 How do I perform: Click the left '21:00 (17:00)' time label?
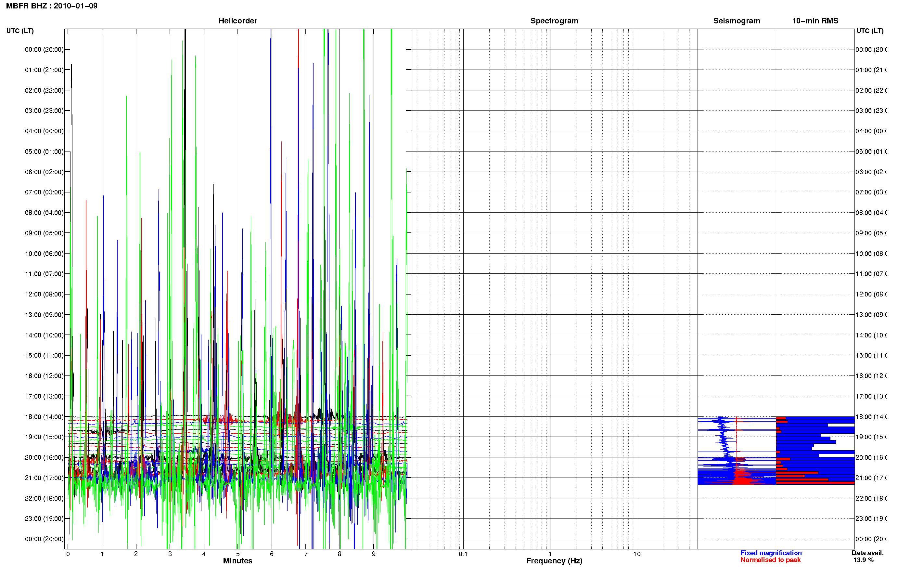[44, 478]
